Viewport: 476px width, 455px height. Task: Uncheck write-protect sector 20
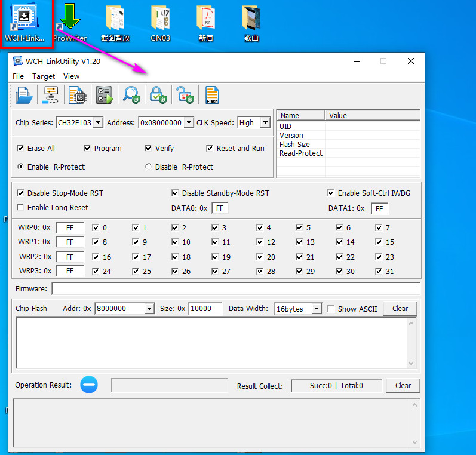260,257
